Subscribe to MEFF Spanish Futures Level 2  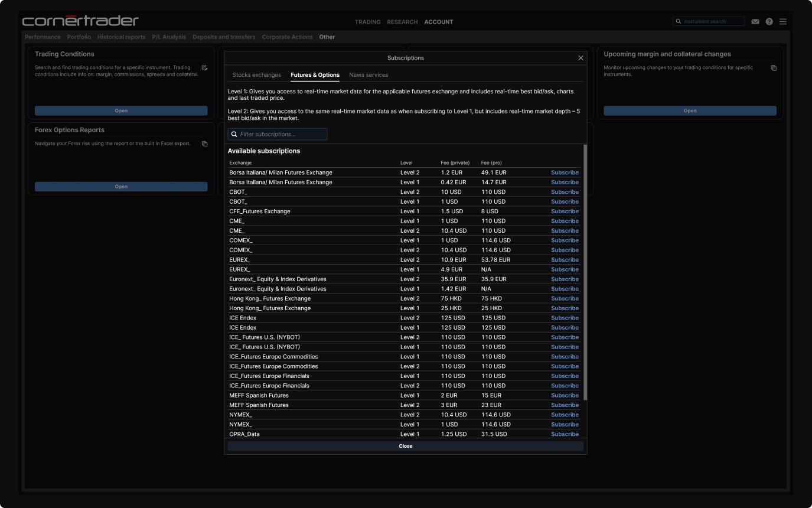[565, 405]
